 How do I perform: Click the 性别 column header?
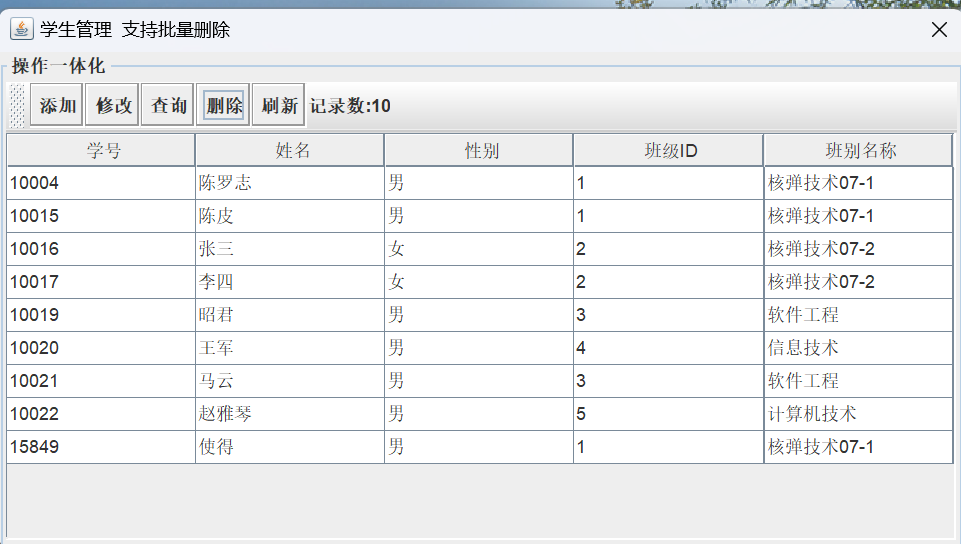click(x=479, y=151)
